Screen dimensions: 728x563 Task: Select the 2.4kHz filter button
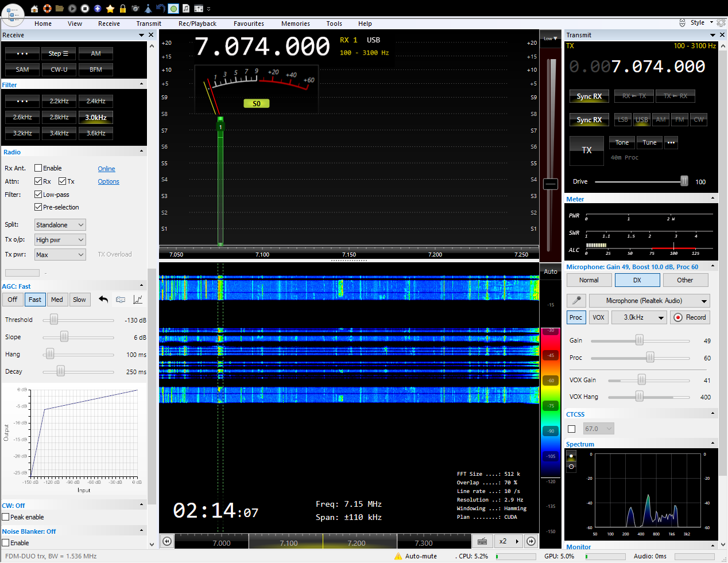96,101
